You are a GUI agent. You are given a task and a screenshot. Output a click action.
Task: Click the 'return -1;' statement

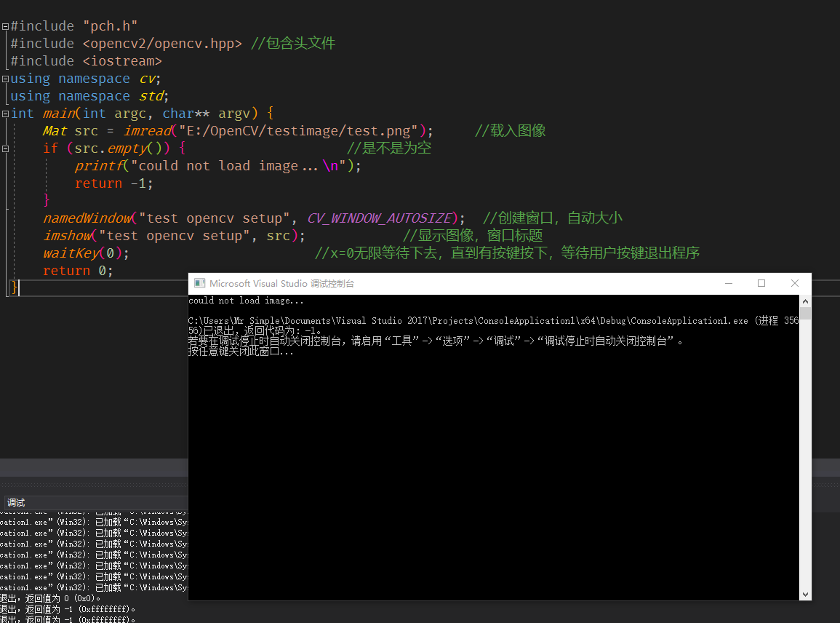pyautogui.click(x=114, y=183)
